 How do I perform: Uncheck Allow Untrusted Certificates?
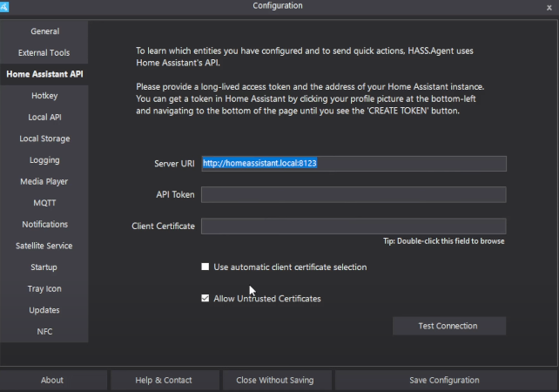[x=205, y=298]
